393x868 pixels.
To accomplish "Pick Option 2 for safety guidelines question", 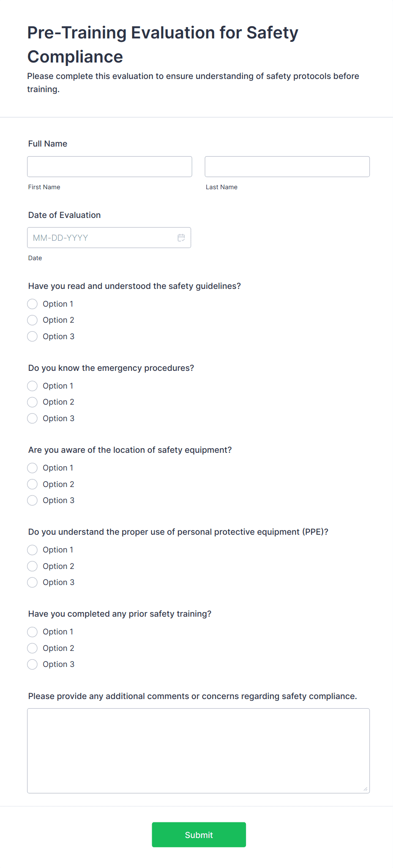I will (32, 320).
